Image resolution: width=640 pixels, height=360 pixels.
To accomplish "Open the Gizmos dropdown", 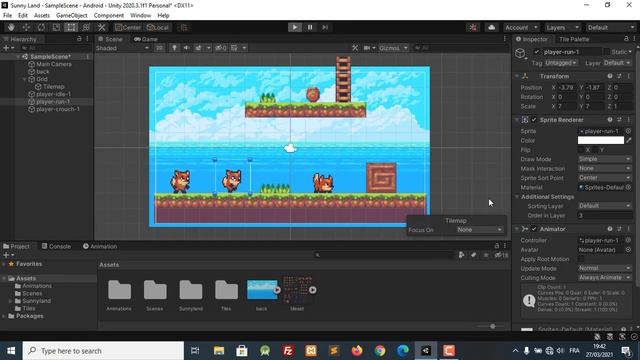I will click(x=393, y=48).
